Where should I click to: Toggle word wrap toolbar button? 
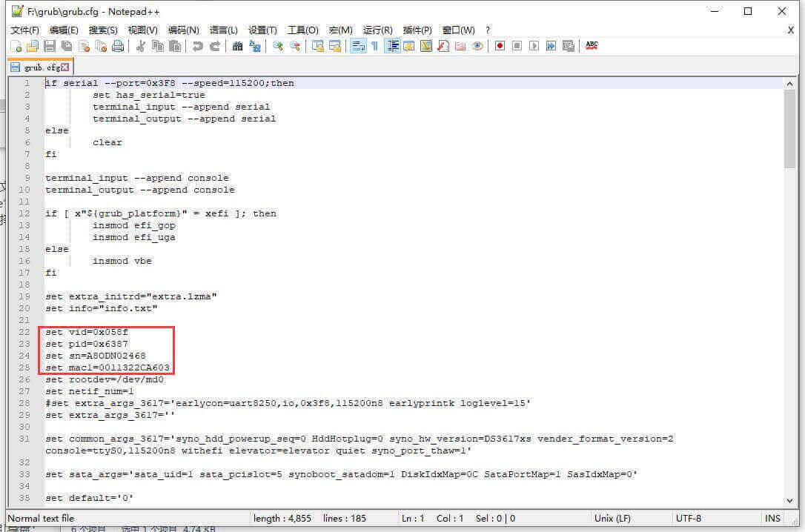[x=358, y=46]
